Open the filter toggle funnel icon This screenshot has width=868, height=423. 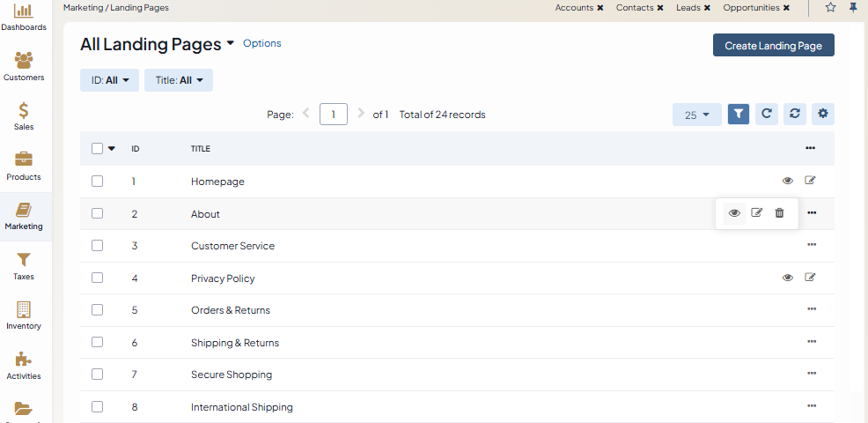pyautogui.click(x=739, y=114)
